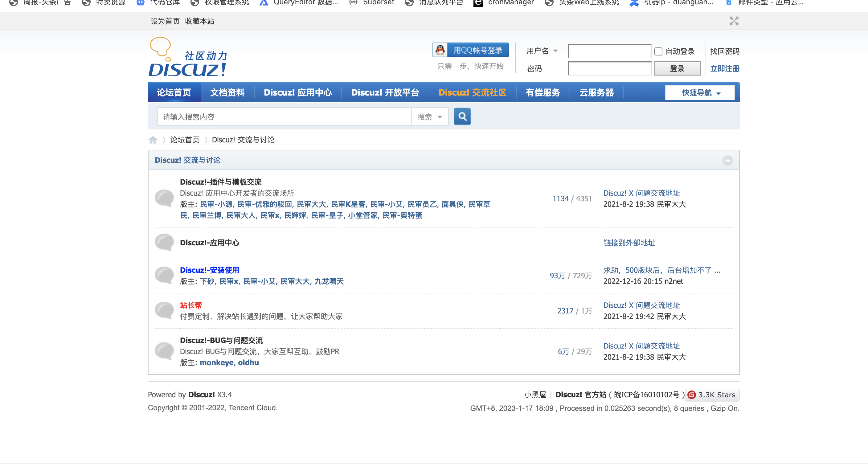Click the home breadcrumb icon
The image size is (868, 466).
[x=153, y=140]
